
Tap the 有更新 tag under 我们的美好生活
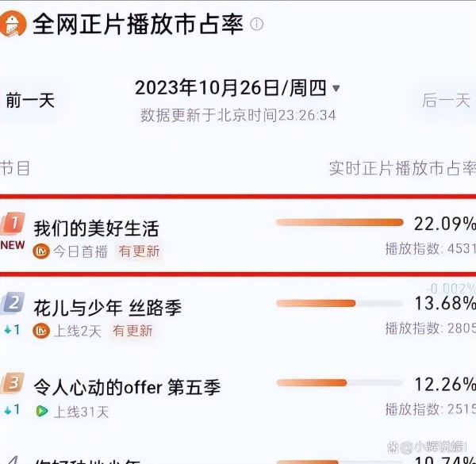(x=139, y=251)
